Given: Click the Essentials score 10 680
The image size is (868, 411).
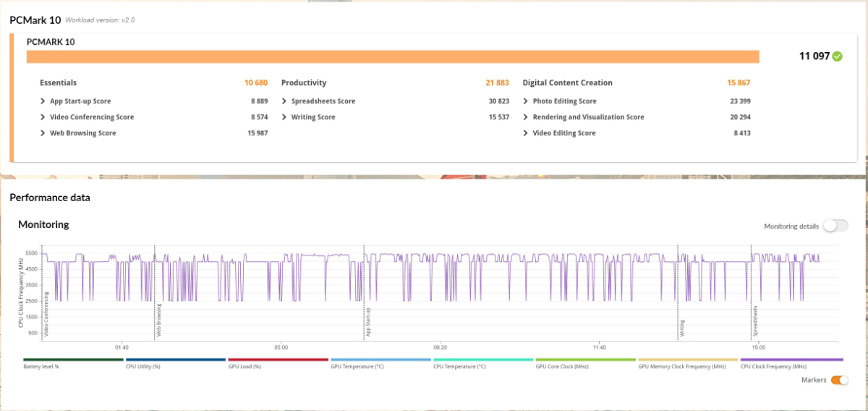Looking at the screenshot, I should pos(256,82).
